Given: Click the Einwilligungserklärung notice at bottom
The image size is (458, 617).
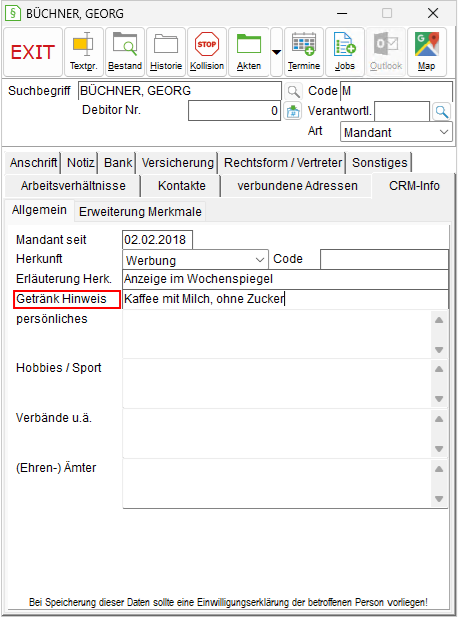Looking at the screenshot, I should pos(228,602).
